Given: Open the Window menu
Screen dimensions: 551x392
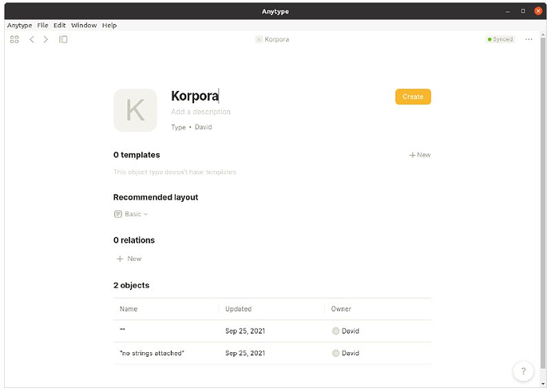Looking at the screenshot, I should point(84,26).
